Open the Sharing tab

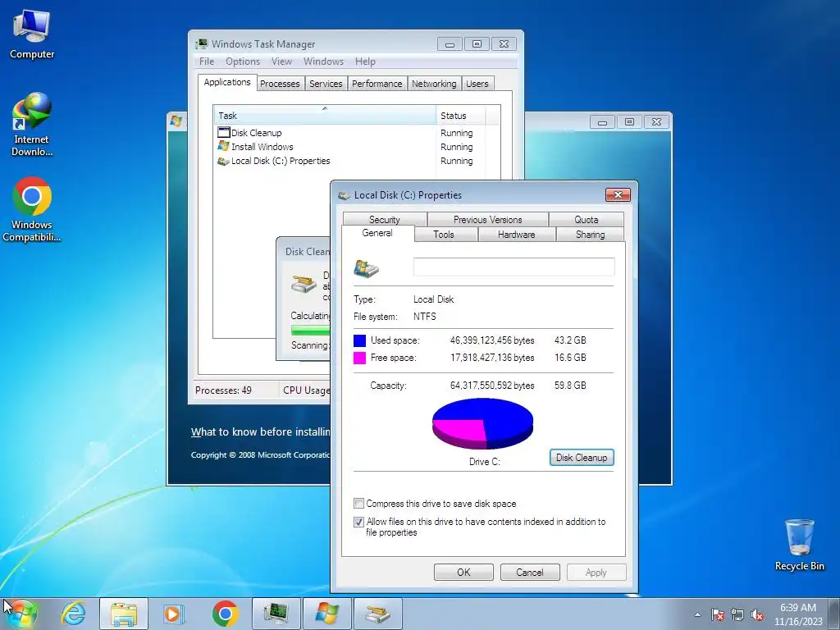591,235
